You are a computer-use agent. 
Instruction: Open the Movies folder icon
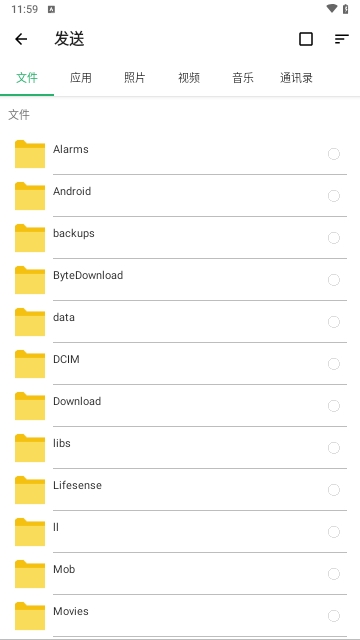click(x=30, y=616)
